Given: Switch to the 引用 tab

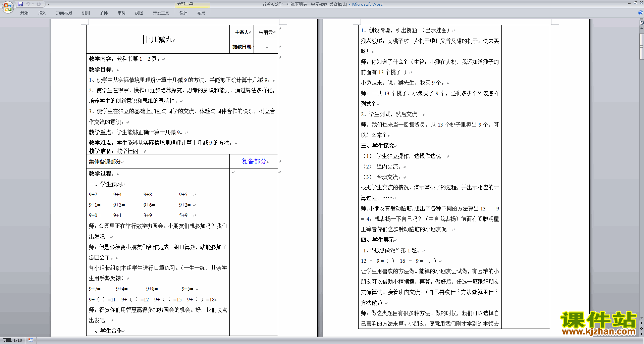Looking at the screenshot, I should point(86,13).
